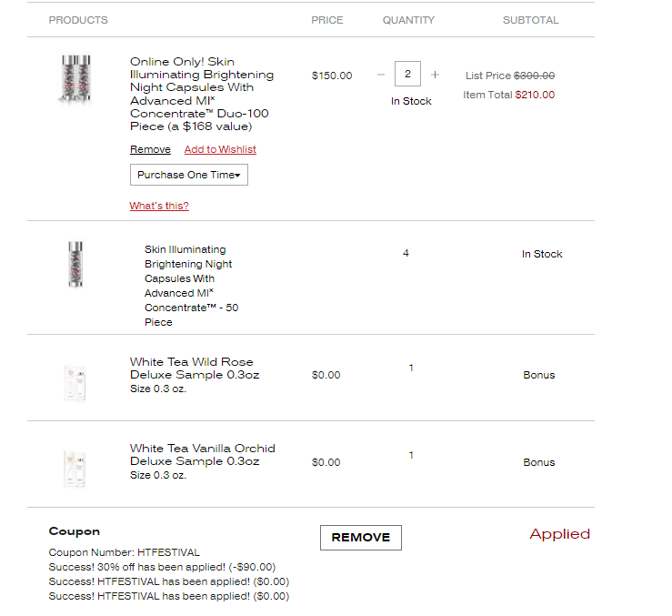Click the SUBTOTAL column header
Viewport: 672px width, 616px height.
[530, 20]
